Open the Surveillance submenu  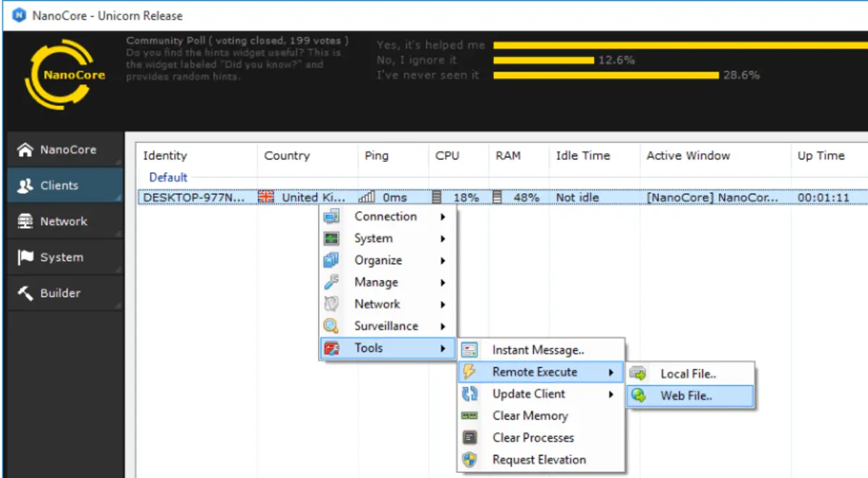(388, 326)
